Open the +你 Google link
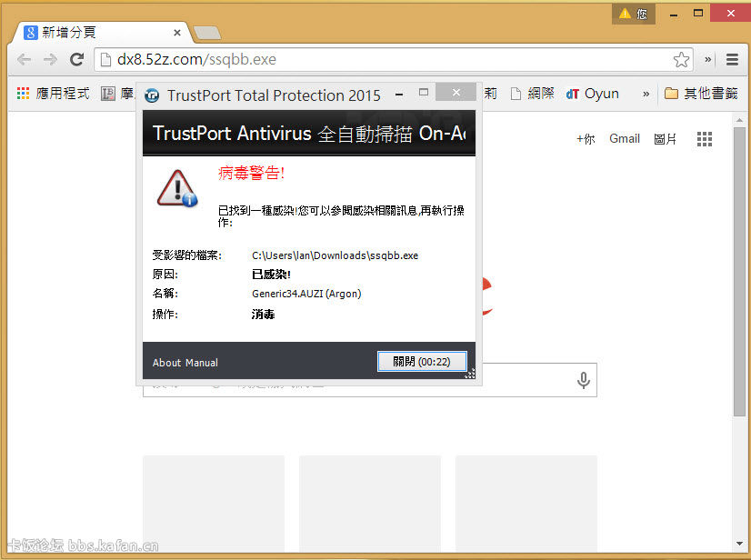Screen dimensions: 751x560 pos(586,139)
